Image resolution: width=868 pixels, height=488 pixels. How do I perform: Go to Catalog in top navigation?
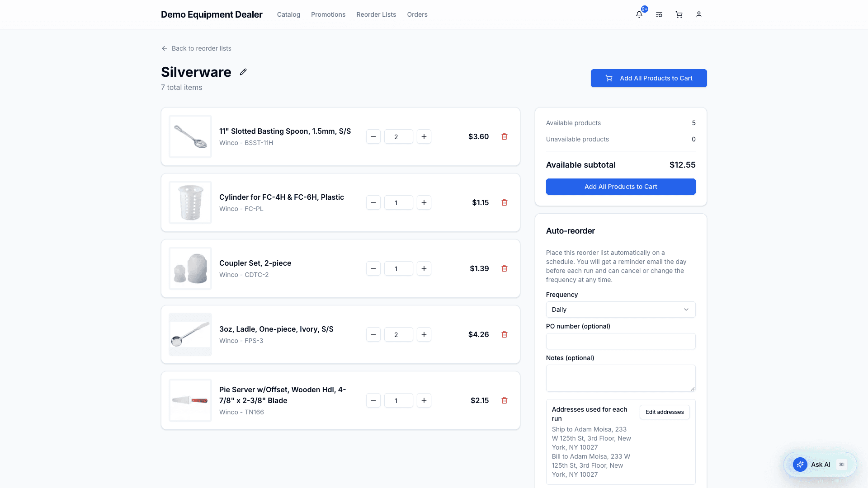(x=288, y=14)
